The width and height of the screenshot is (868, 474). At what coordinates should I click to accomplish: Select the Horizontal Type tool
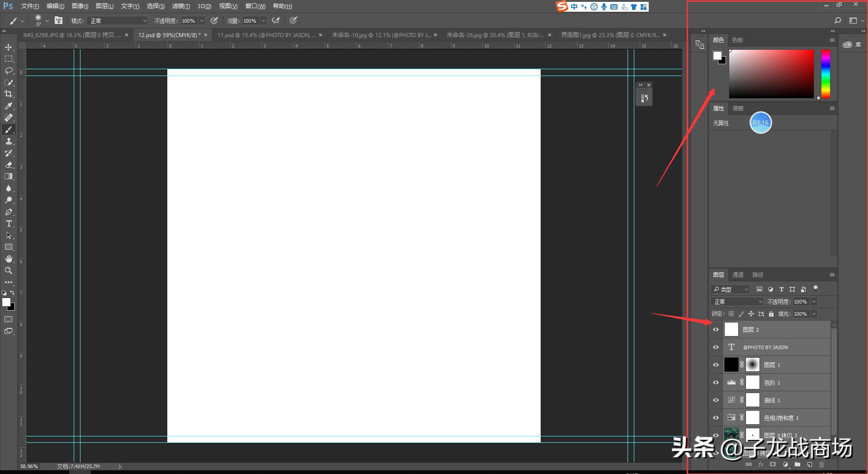click(x=9, y=223)
